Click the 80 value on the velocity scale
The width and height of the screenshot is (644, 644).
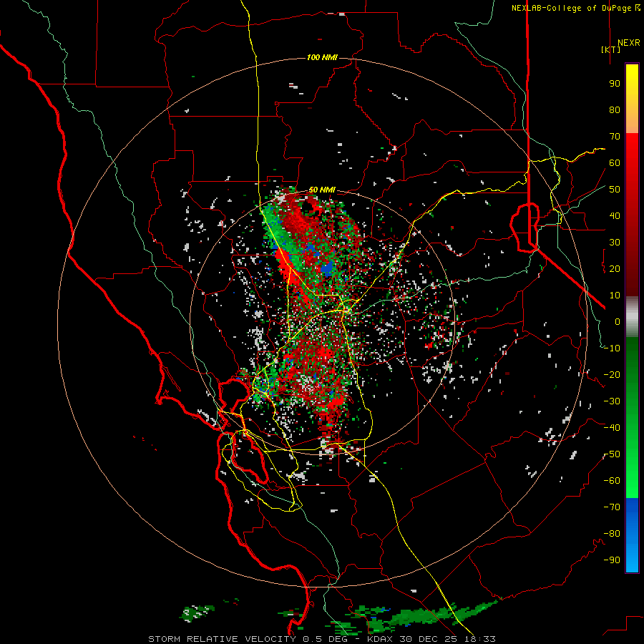[x=615, y=110]
